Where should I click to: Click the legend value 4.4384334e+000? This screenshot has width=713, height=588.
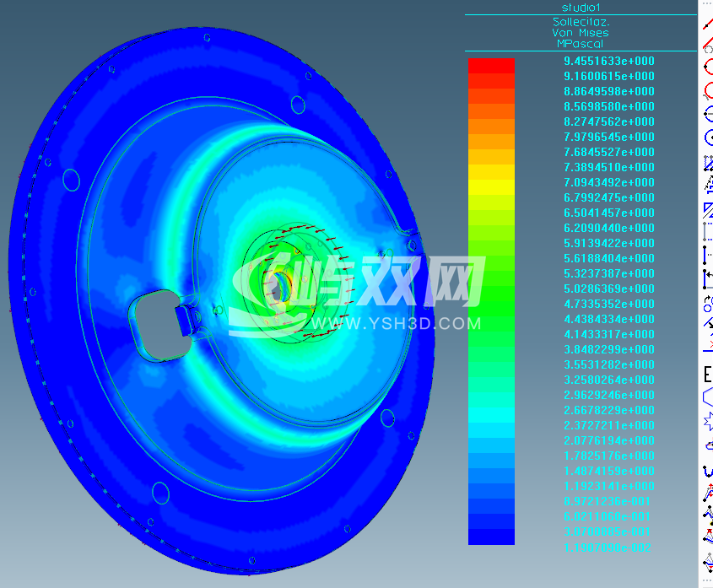609,319
